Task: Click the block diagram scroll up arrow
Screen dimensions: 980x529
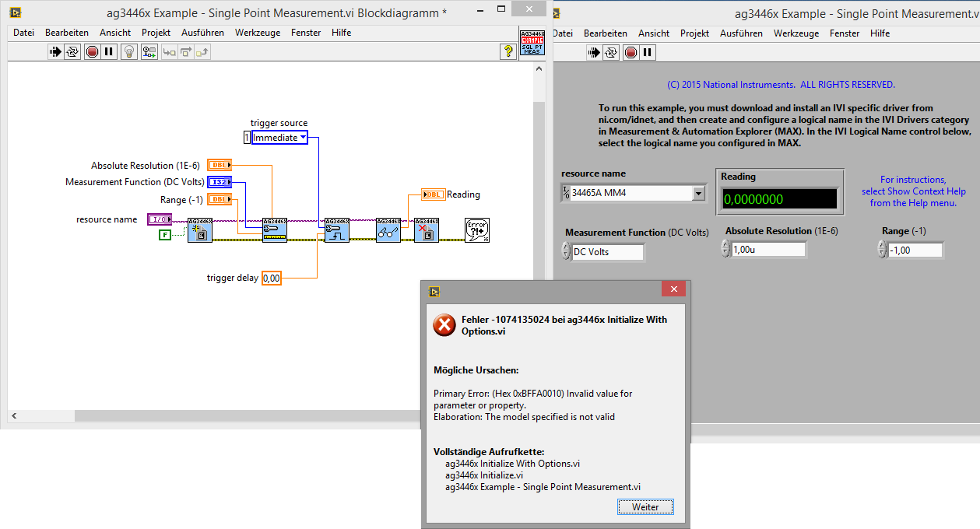Action: coord(539,68)
